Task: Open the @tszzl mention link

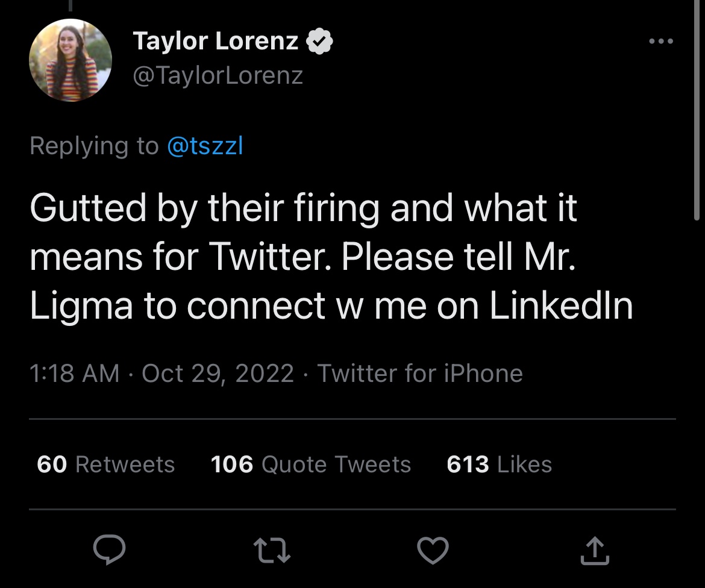Action: pyautogui.click(x=204, y=146)
